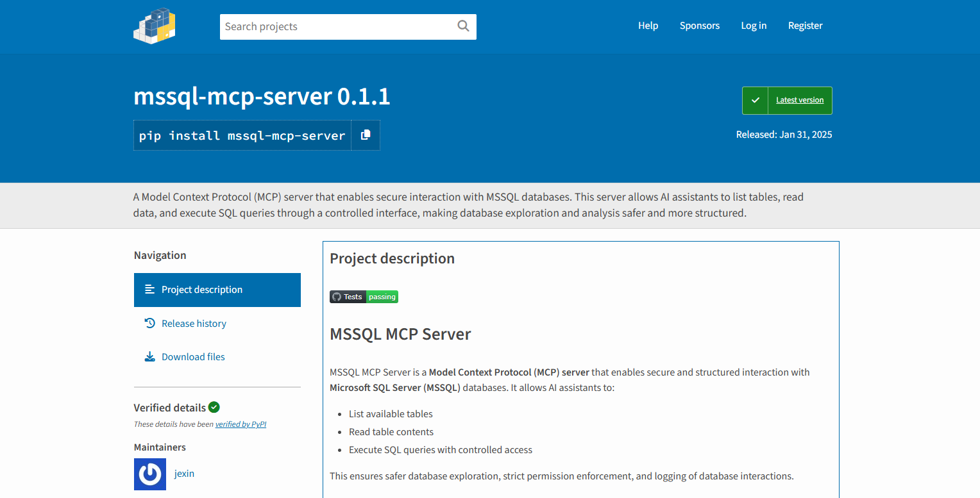Screen dimensions: 980x498
Task: Click the search magnifier icon
Action: [463, 26]
